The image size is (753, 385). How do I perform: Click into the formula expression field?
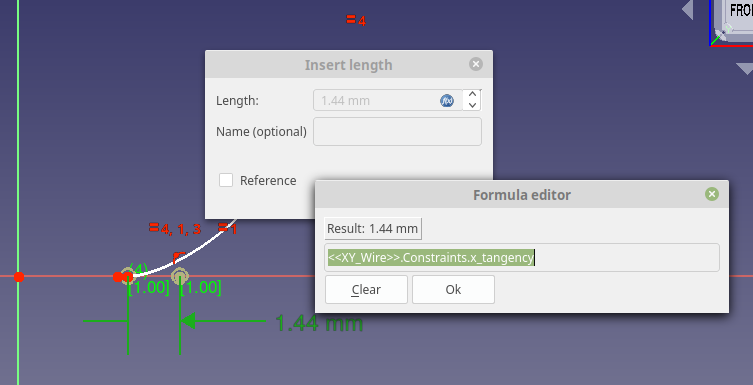pos(522,258)
